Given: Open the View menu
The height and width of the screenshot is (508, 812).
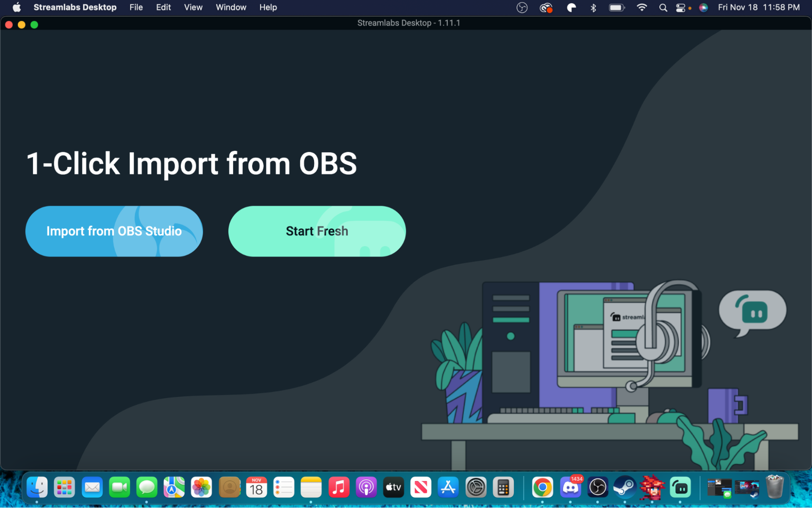Looking at the screenshot, I should [193, 7].
